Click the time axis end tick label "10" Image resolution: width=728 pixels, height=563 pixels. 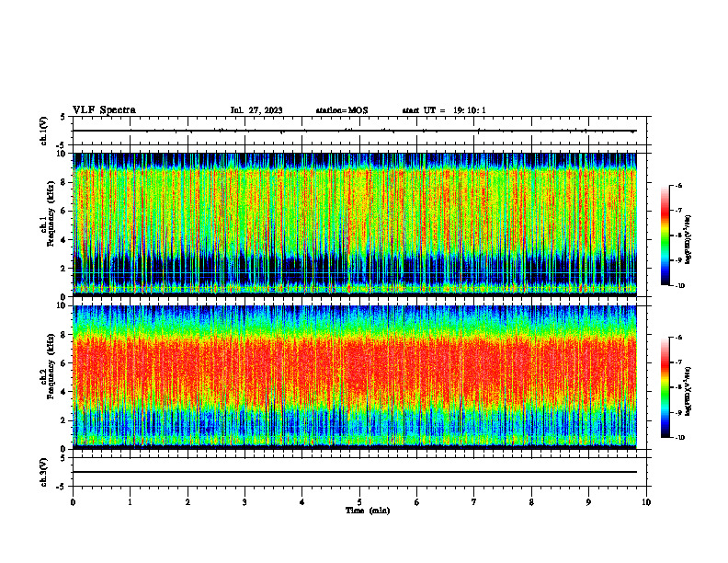click(646, 502)
